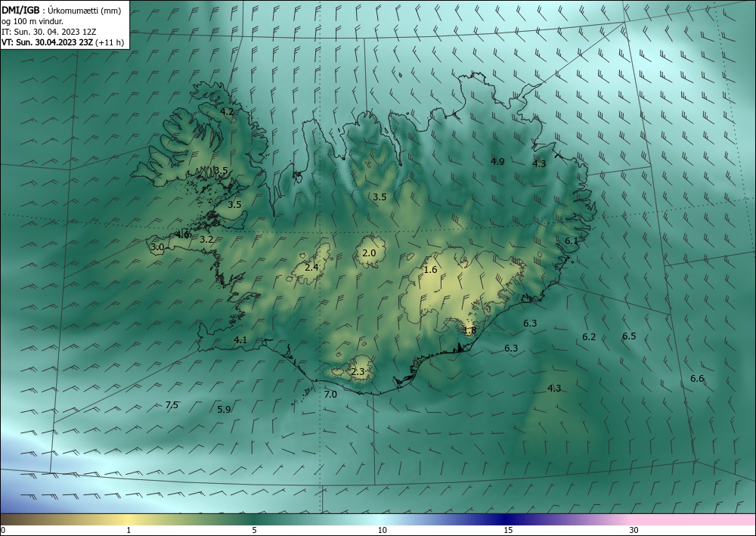This screenshot has height=536, width=756.
Task: Click the '10' label on the color scale
Action: pos(382,530)
